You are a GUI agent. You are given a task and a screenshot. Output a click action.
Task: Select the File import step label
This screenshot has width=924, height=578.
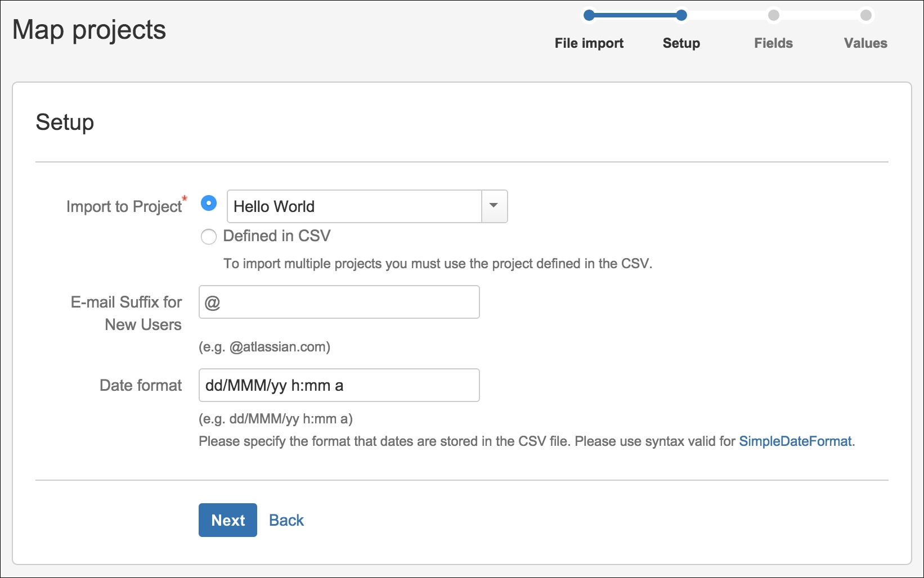pyautogui.click(x=589, y=43)
